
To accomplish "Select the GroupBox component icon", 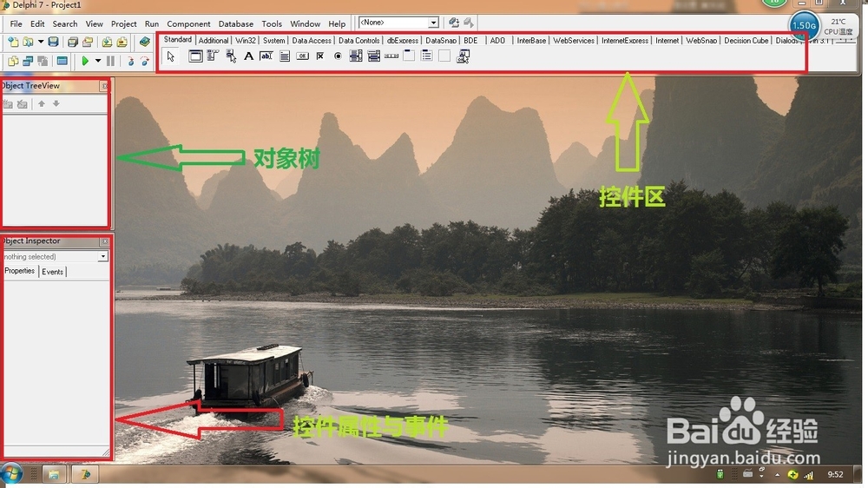I will click(x=409, y=56).
